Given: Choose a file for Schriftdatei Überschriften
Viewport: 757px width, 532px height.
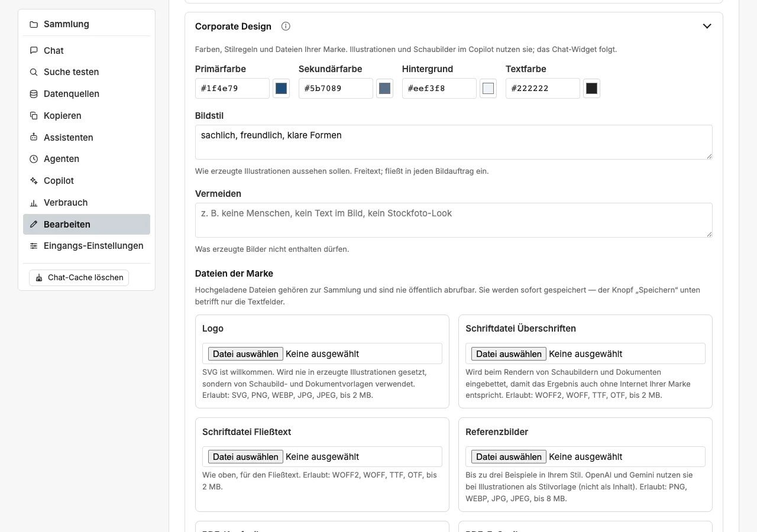Looking at the screenshot, I should (x=509, y=353).
